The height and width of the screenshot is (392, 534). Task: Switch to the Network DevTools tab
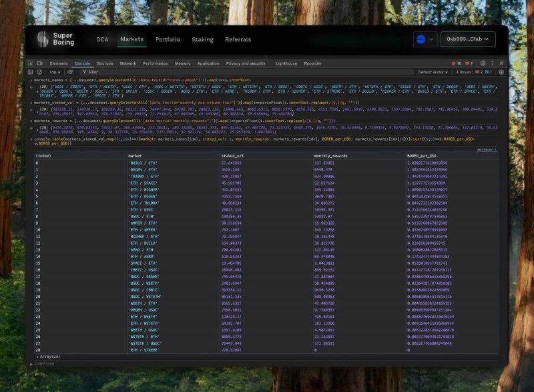click(127, 63)
